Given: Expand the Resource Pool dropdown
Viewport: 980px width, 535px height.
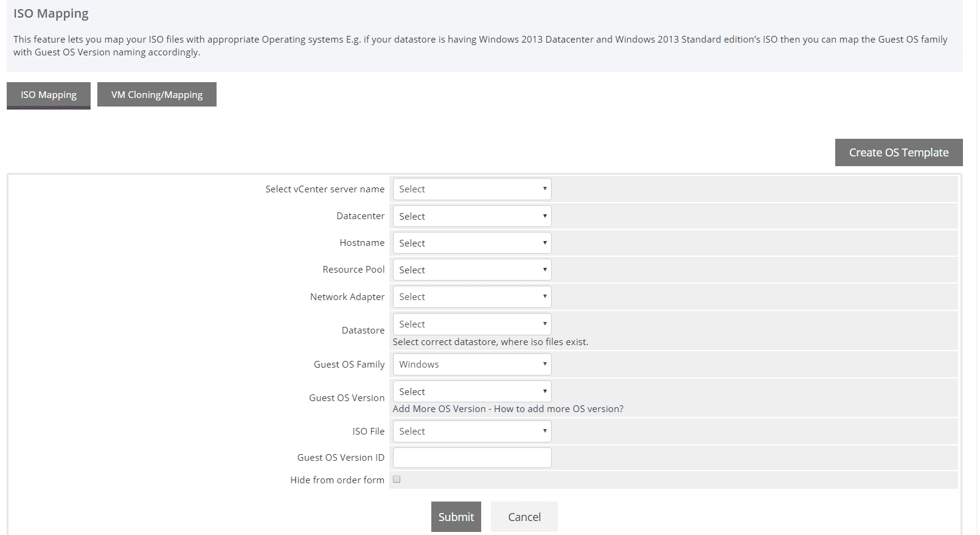Looking at the screenshot, I should pos(471,270).
